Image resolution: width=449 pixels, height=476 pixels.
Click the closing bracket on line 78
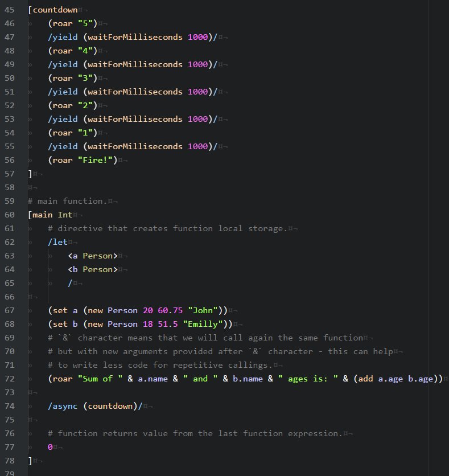click(x=30, y=461)
